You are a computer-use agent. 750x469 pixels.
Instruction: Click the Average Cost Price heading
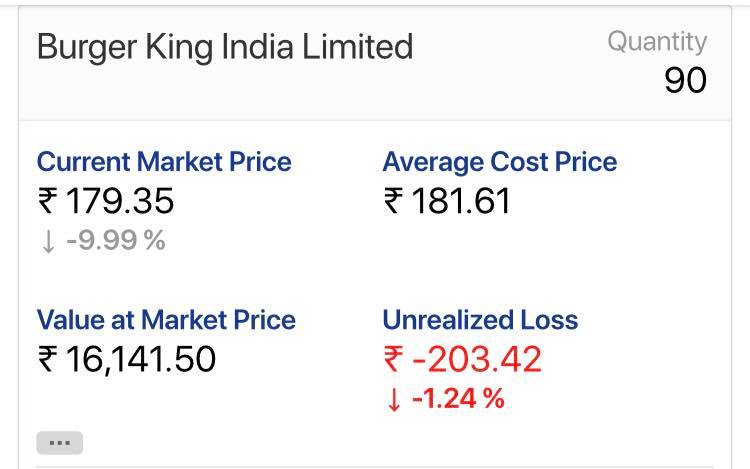[500, 162]
